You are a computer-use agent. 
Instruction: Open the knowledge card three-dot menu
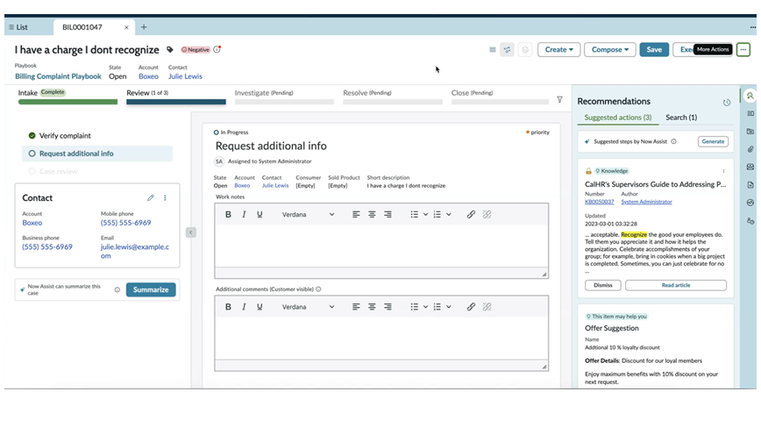[723, 171]
